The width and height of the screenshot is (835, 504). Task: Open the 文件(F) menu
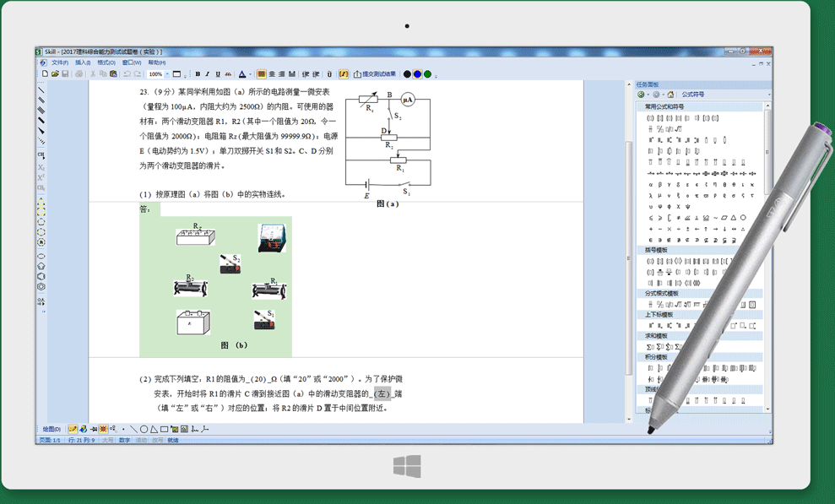[59, 62]
